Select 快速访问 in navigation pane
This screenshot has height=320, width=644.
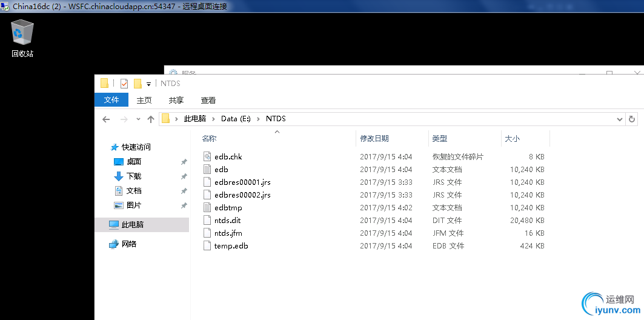pos(136,147)
